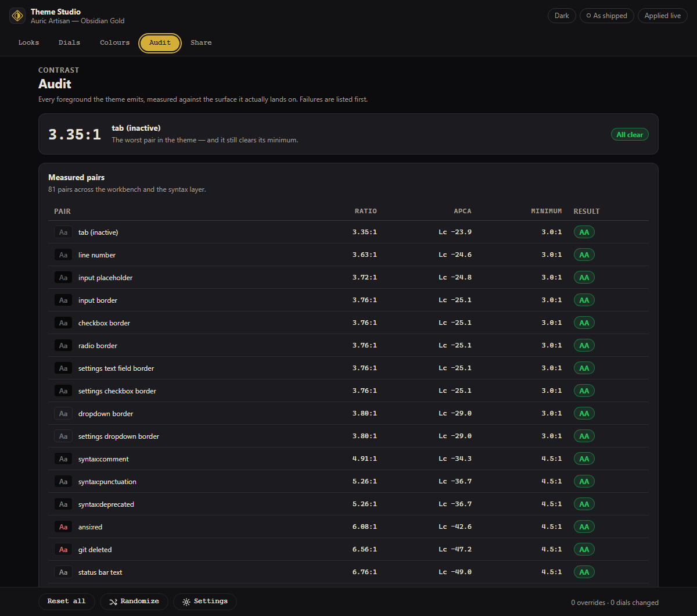Select the 'line number' row label
697x616 pixels.
pyautogui.click(x=97, y=255)
